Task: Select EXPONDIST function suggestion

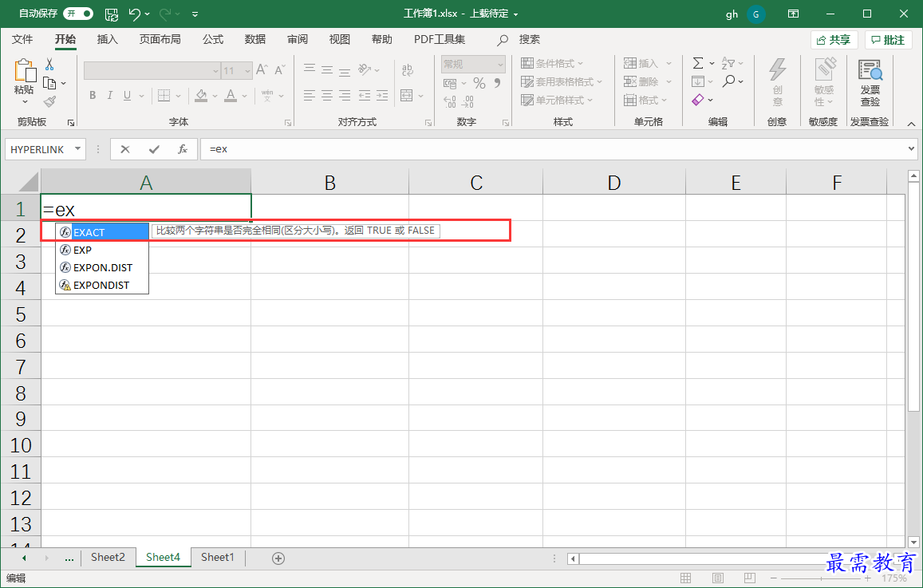Action: (x=102, y=285)
